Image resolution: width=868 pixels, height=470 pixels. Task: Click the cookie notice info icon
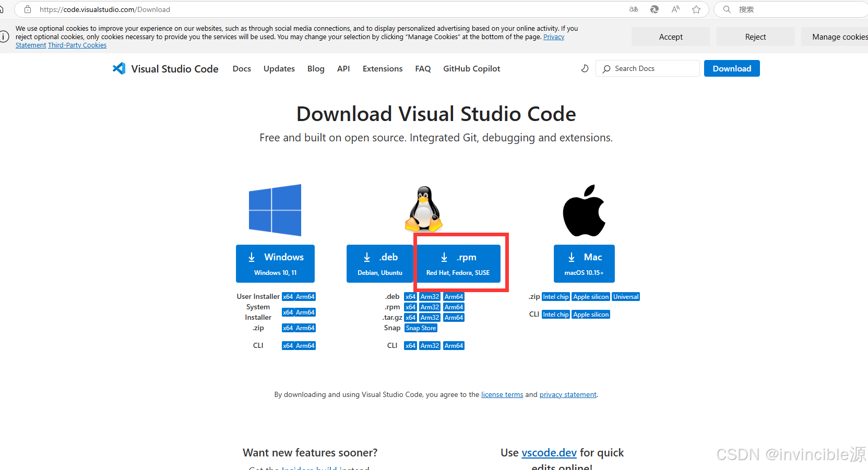[4, 37]
